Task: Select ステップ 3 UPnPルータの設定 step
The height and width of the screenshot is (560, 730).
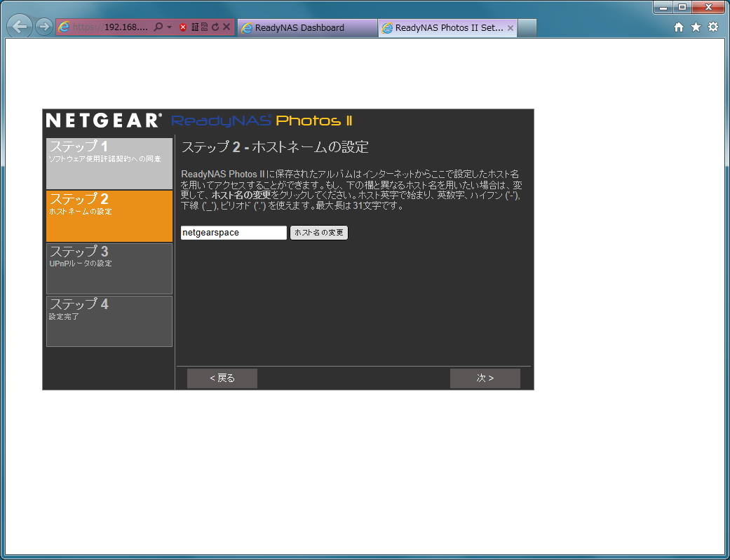Action: click(109, 268)
